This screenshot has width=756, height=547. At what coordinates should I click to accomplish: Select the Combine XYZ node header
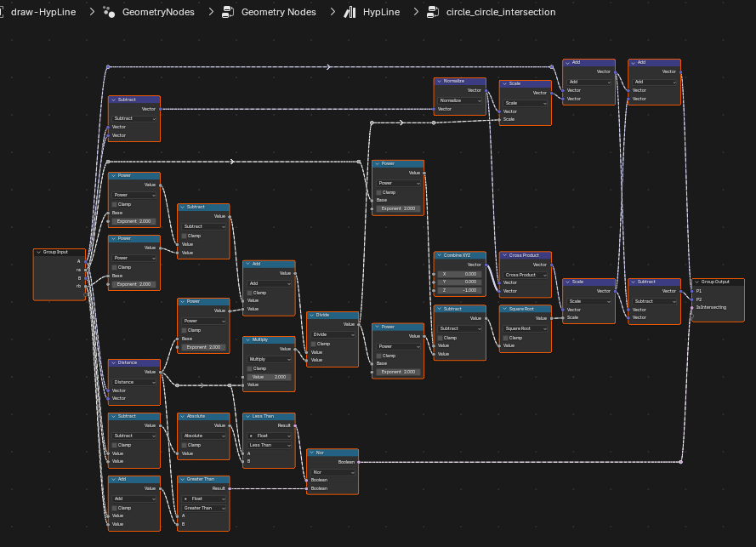459,255
